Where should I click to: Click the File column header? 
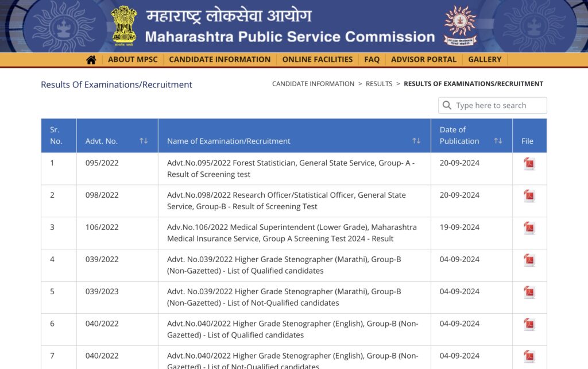[x=529, y=136]
